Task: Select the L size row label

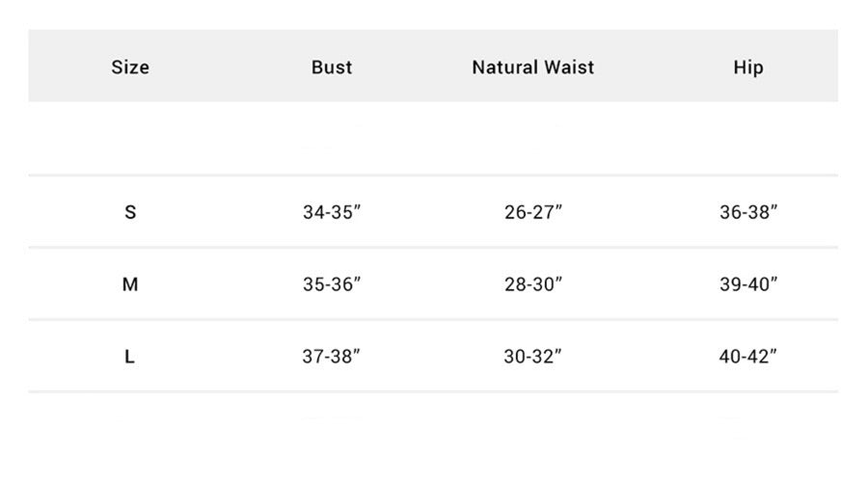Action: tap(129, 357)
